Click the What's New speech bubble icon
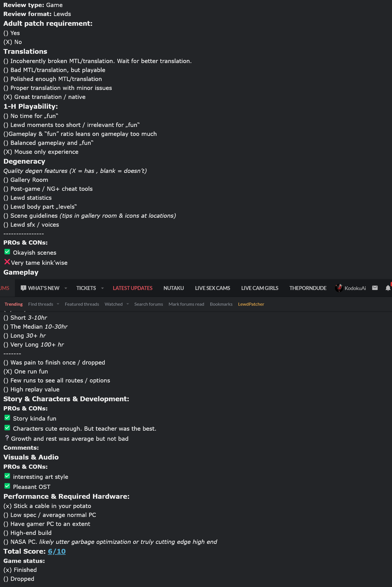 [24, 288]
